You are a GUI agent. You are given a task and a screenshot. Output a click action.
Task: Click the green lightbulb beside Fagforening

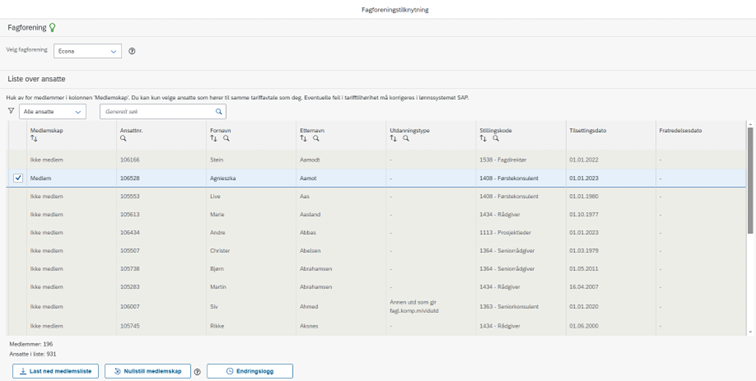pos(52,28)
